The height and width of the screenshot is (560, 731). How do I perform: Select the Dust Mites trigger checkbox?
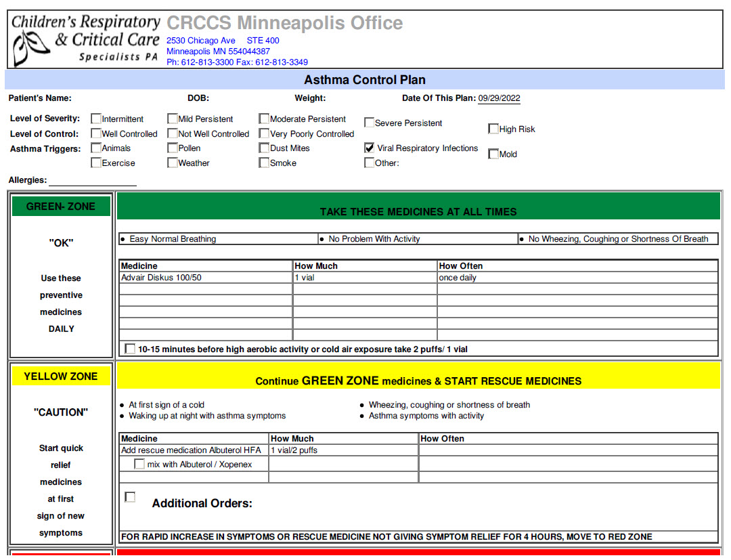click(x=264, y=148)
